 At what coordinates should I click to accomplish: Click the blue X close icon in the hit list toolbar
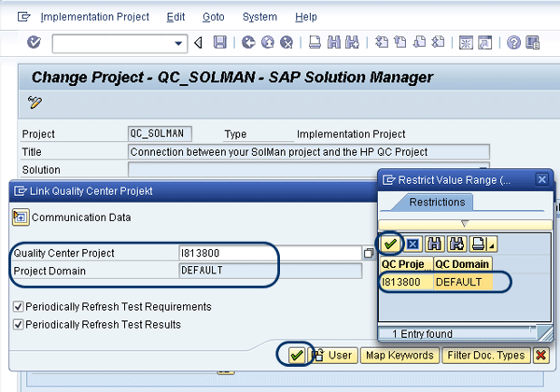(x=413, y=245)
